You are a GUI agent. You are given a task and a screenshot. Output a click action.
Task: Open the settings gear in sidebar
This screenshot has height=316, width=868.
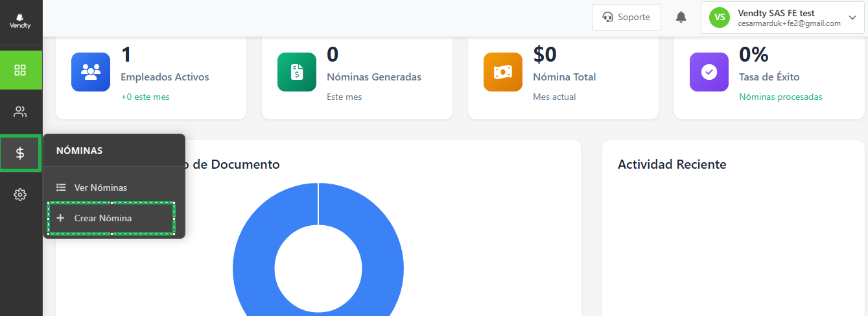[20, 195]
